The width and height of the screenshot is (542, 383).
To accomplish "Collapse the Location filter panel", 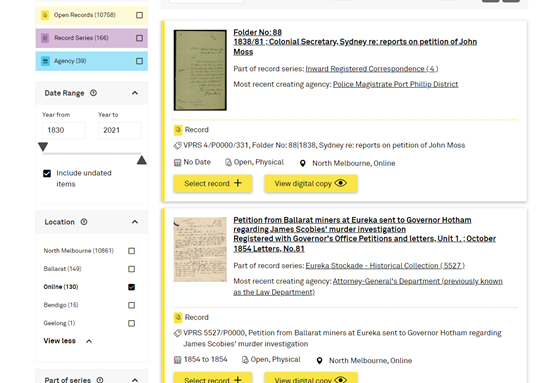I will tap(135, 222).
